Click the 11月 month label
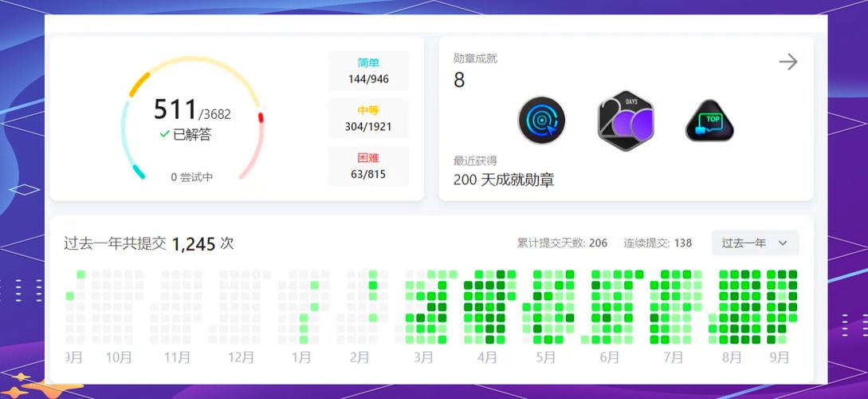 [177, 358]
